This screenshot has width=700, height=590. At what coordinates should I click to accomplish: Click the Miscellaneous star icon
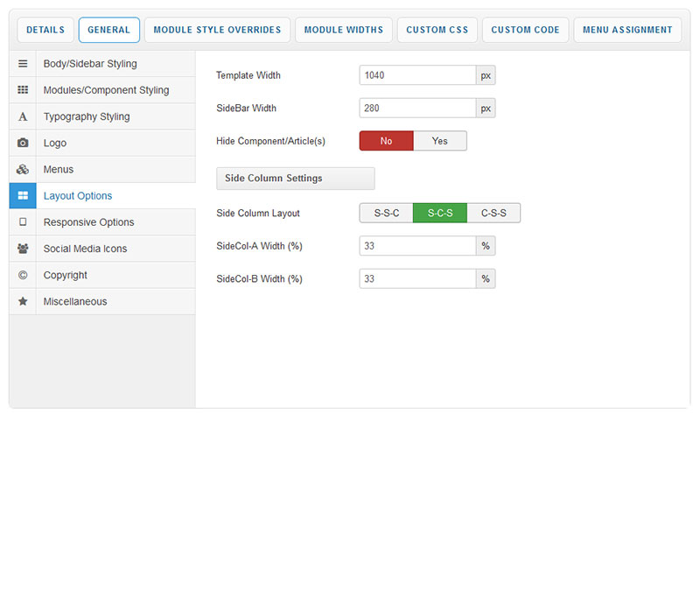pos(23,301)
